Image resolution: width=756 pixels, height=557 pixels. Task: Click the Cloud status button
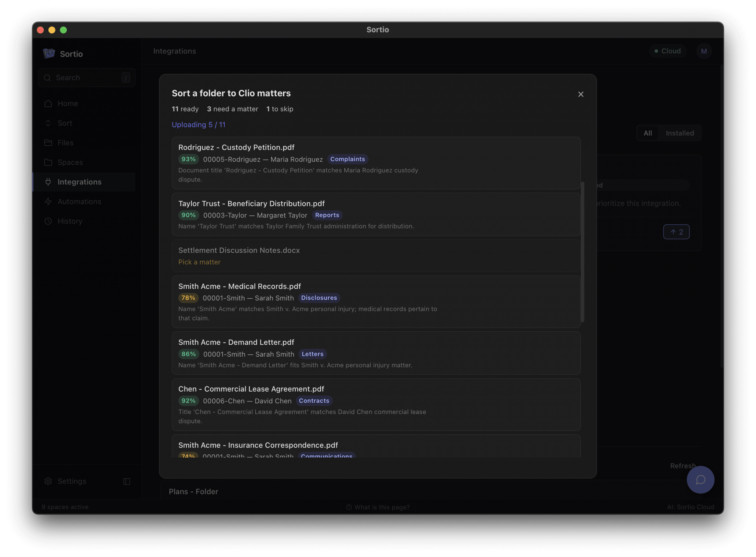tap(667, 51)
